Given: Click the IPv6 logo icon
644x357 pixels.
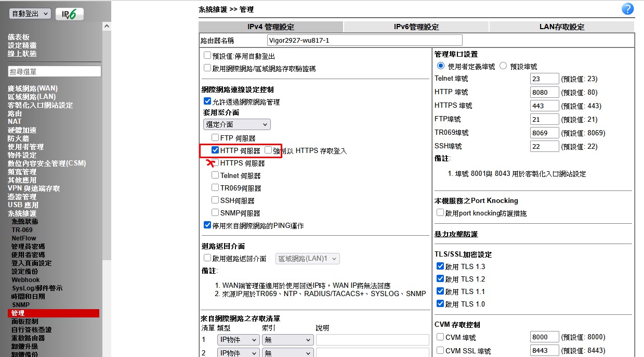Looking at the screenshot, I should pyautogui.click(x=69, y=14).
